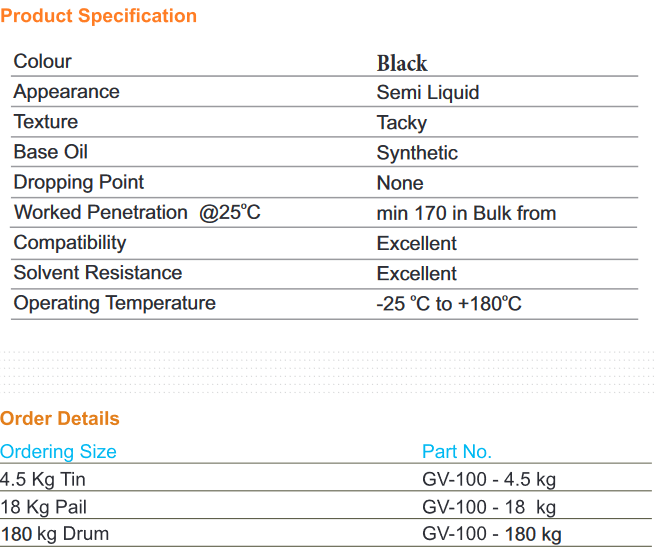This screenshot has width=656, height=555.
Task: Click the Texture row label
Action: click(46, 122)
